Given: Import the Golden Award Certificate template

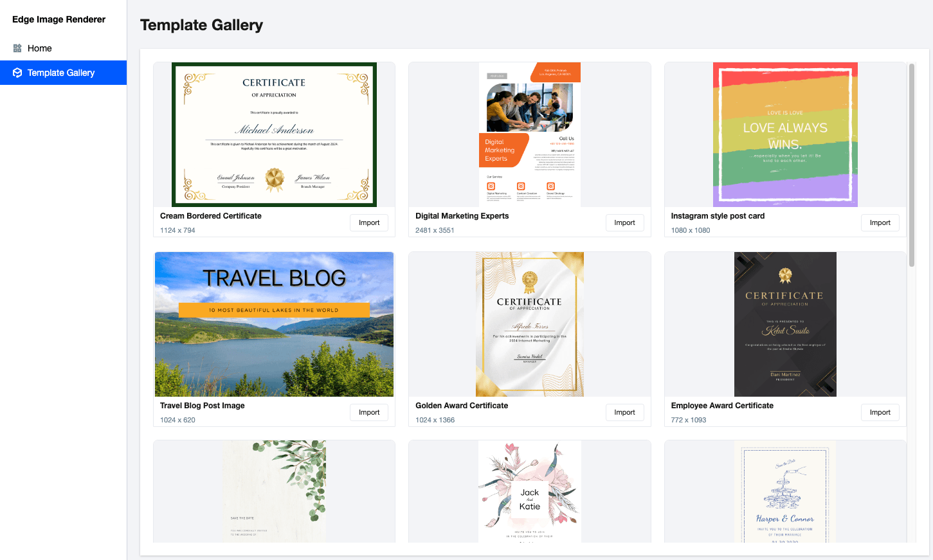Looking at the screenshot, I should (x=624, y=412).
